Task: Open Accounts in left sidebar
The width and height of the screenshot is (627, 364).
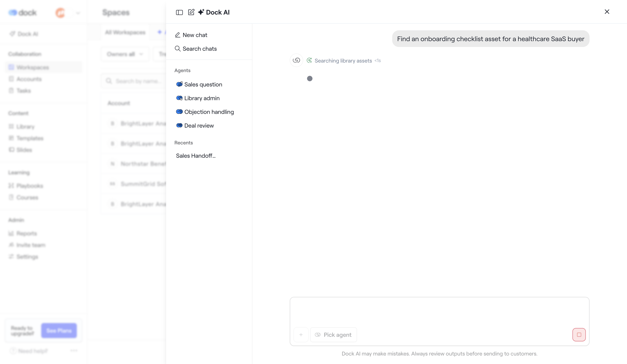Action: [x=29, y=79]
